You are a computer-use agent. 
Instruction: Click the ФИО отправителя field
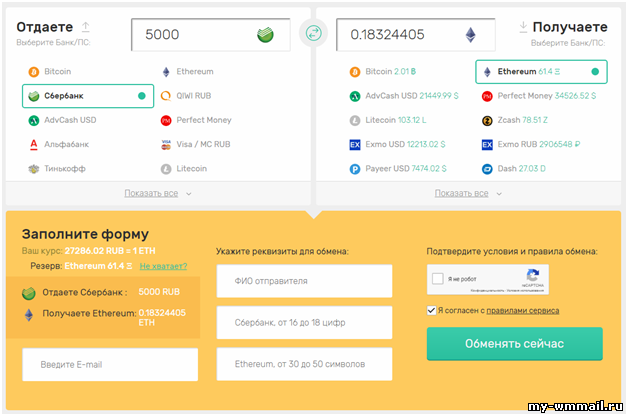click(x=304, y=281)
